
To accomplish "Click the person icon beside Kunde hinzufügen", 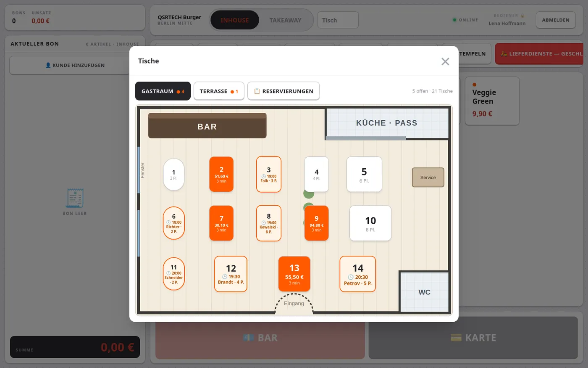I will point(48,65).
